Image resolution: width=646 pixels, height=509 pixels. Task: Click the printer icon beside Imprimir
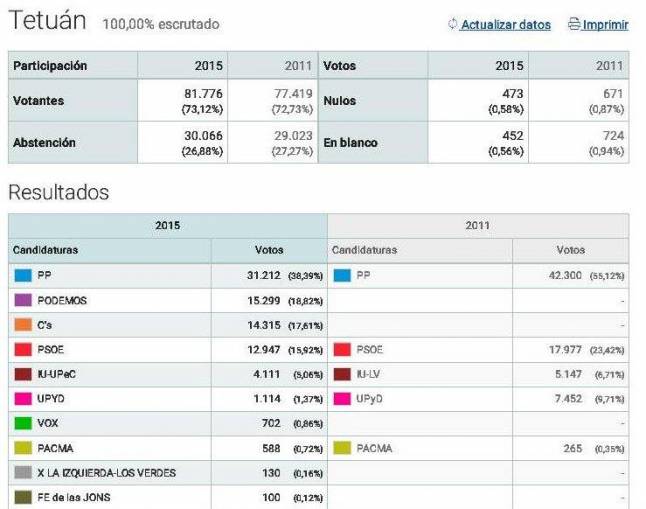click(574, 25)
